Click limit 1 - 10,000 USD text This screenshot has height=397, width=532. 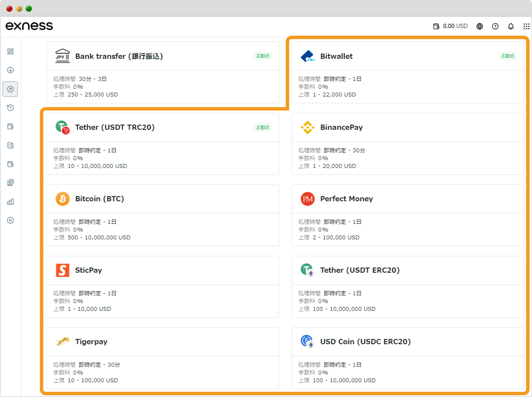89,309
